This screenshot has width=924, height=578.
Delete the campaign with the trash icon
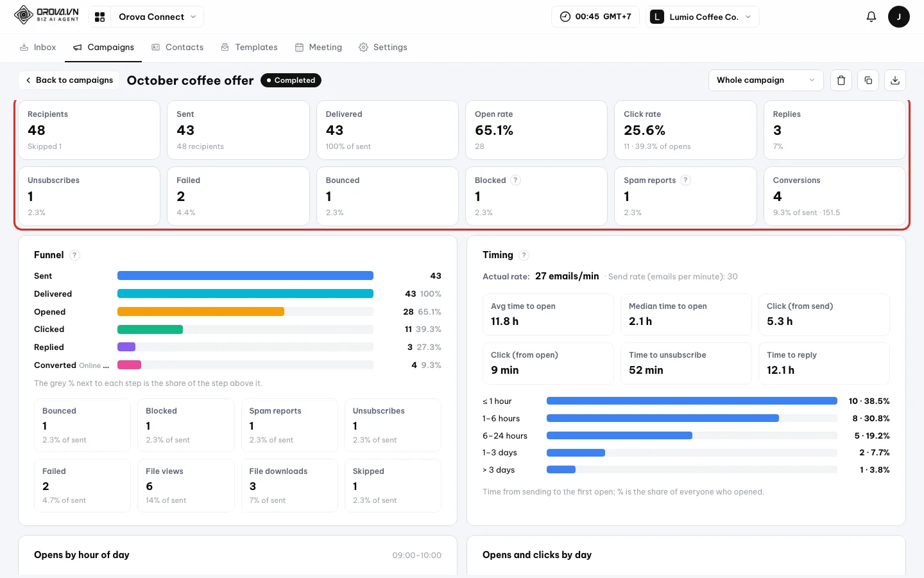click(841, 80)
